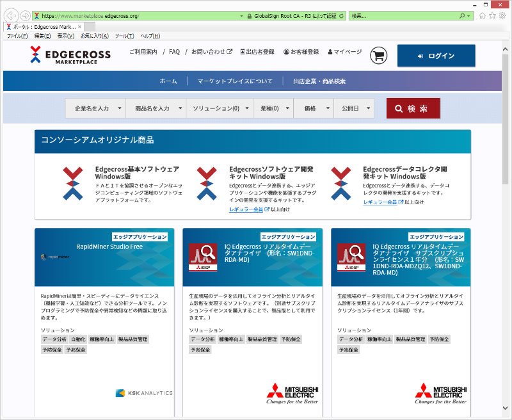Open the 出店者登録 link
This screenshot has height=420, width=512.
coord(257,52)
